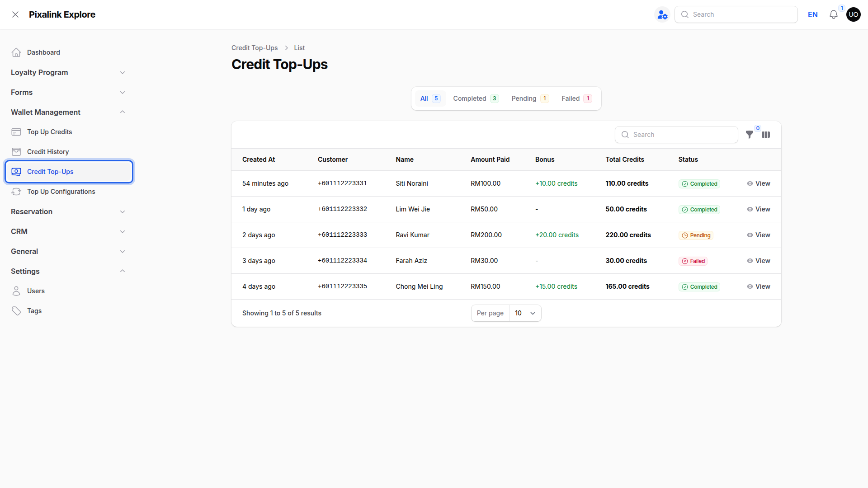Click the Credit History sidebar icon
Image resolution: width=868 pixels, height=488 pixels.
tap(16, 152)
